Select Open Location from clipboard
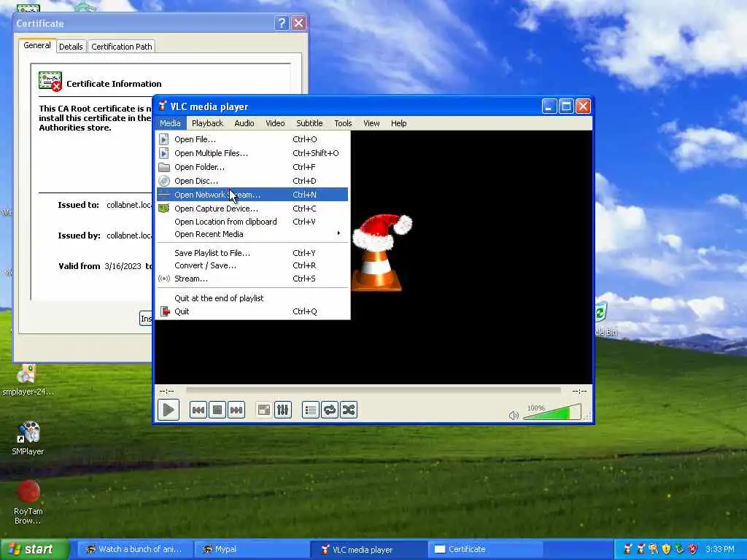 pyautogui.click(x=252, y=222)
